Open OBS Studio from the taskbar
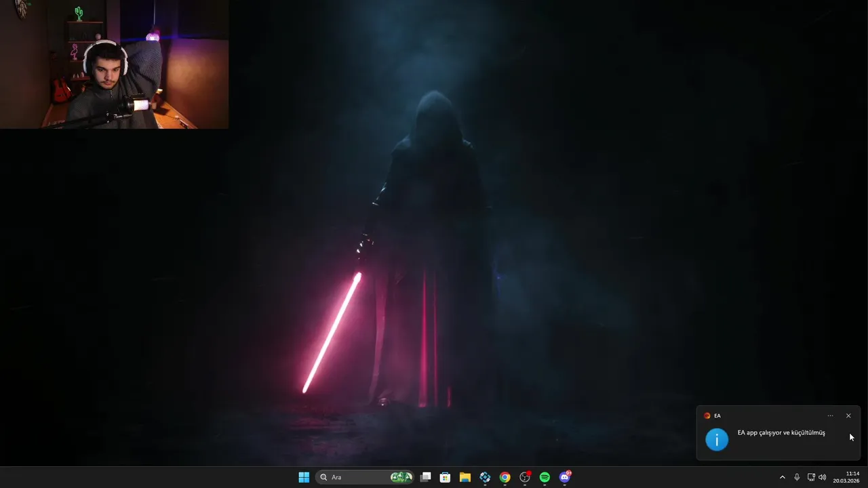The width and height of the screenshot is (868, 488). coord(525,477)
